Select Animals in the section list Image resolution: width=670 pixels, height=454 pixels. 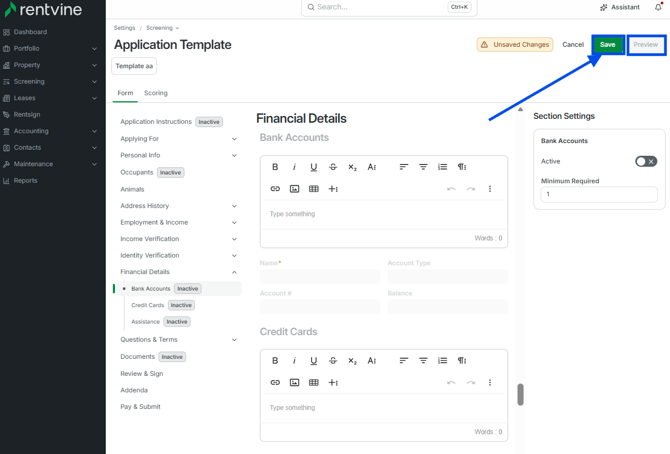pos(132,189)
